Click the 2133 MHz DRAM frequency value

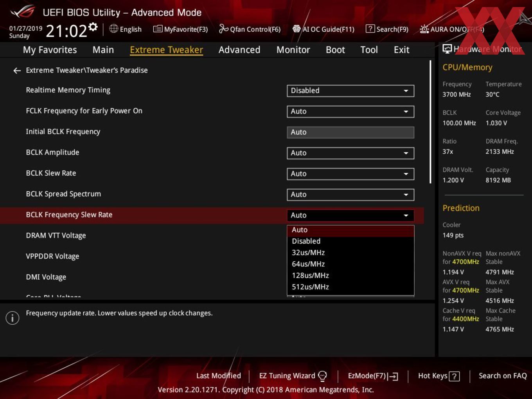tap(500, 151)
